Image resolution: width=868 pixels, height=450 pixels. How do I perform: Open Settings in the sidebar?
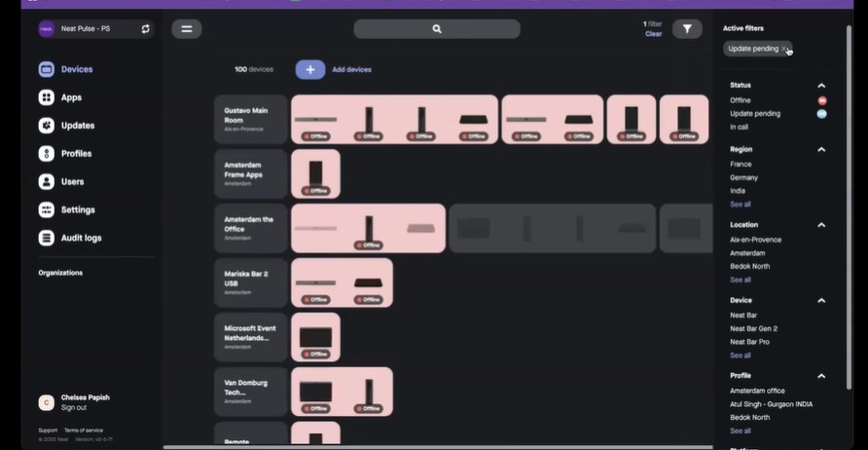coord(78,209)
